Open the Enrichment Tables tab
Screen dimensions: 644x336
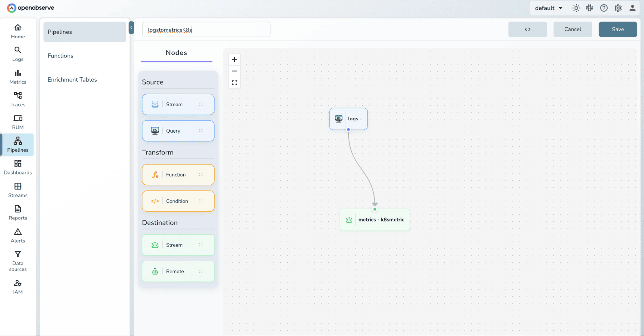(x=72, y=79)
